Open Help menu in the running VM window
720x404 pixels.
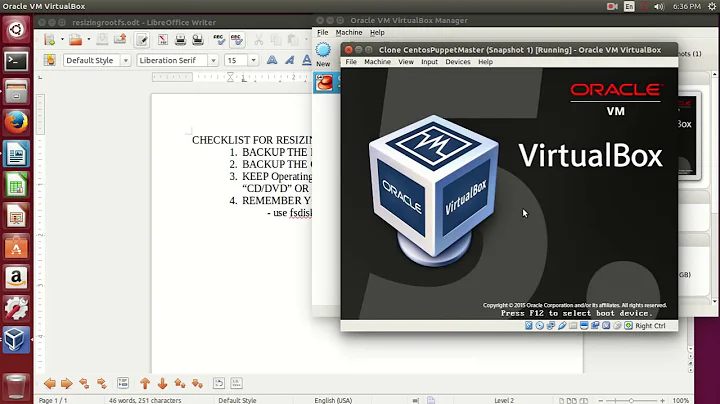(485, 62)
